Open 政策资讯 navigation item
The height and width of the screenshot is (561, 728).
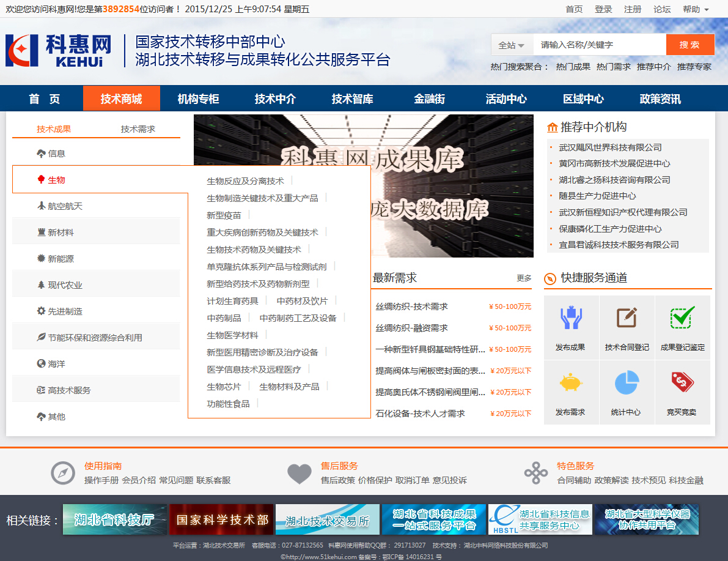(x=660, y=98)
